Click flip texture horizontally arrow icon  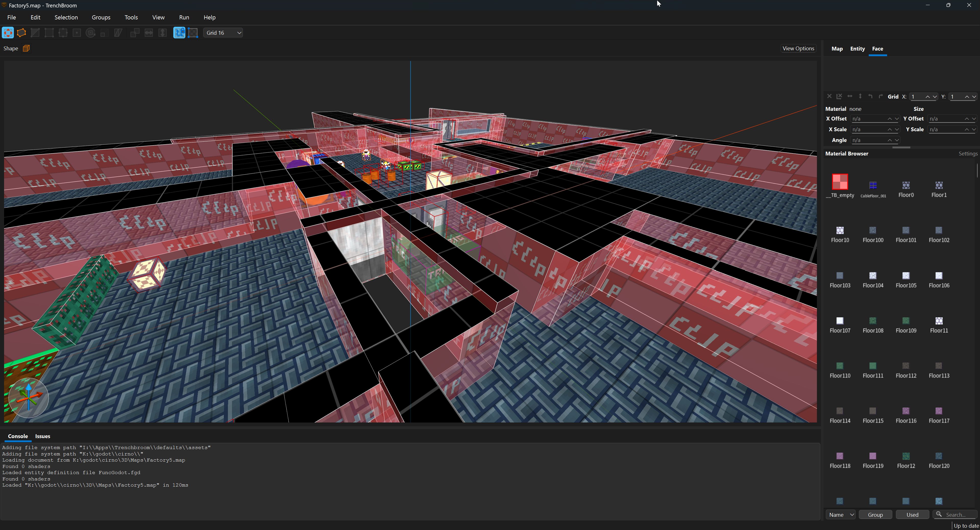850,97
